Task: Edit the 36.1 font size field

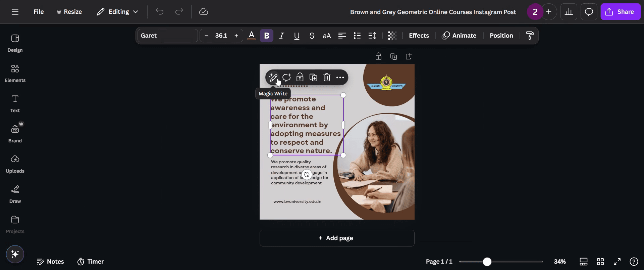Action: pyautogui.click(x=221, y=36)
